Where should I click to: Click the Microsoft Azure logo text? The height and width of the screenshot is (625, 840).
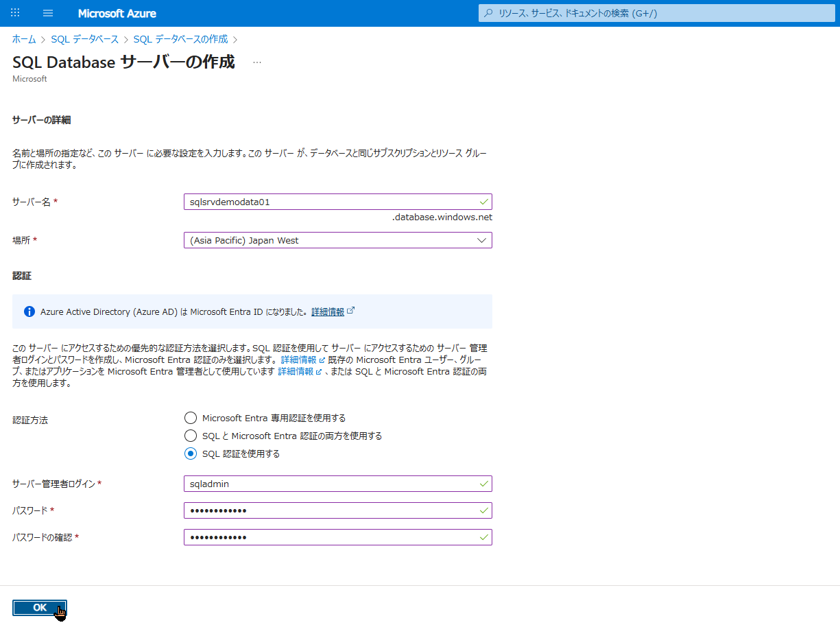coord(117,13)
